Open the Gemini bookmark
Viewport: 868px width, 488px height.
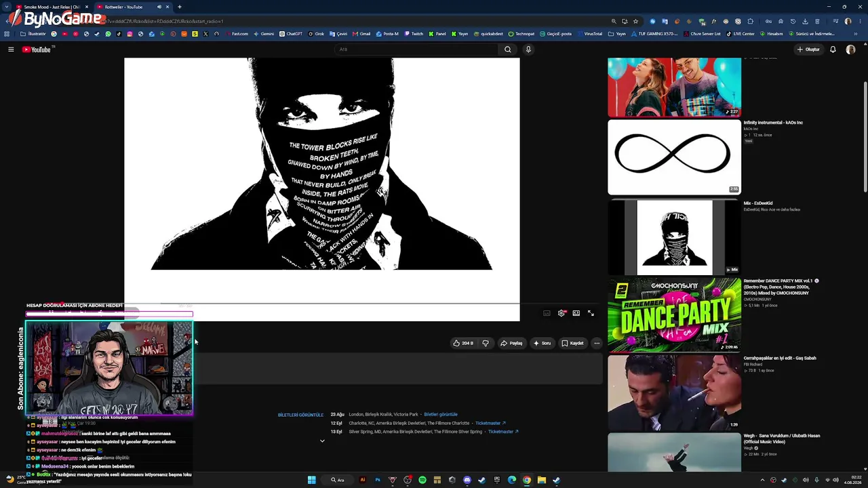(263, 34)
